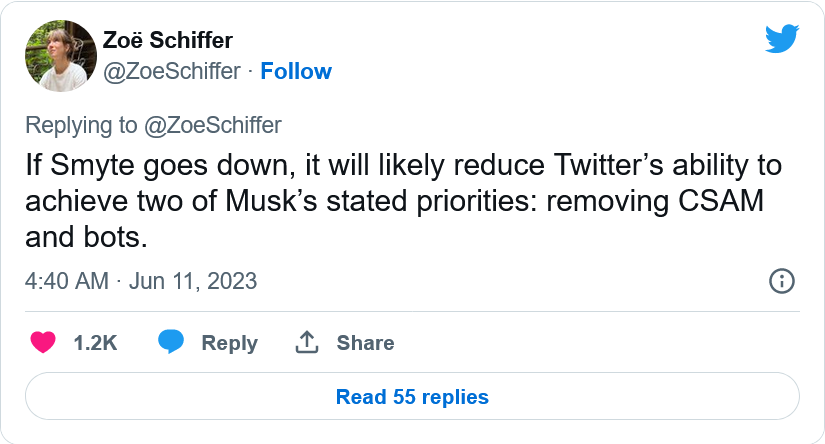Click the blue reply speech bubble icon
This screenshot has width=825, height=444.
[172, 343]
